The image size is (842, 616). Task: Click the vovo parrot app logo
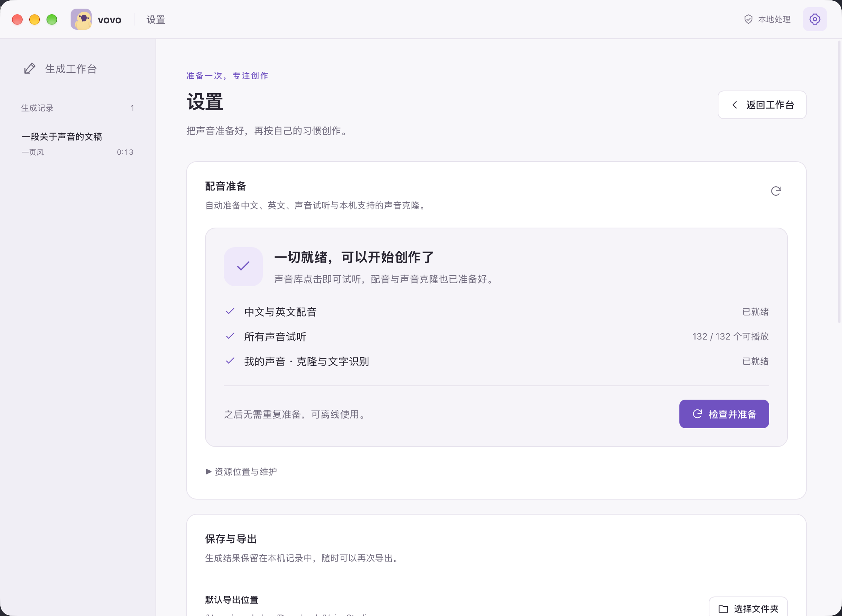[81, 19]
